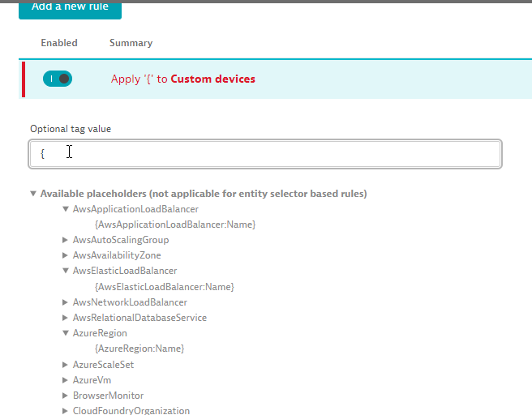Select {AzureRegion:Name} placeholder

point(139,349)
